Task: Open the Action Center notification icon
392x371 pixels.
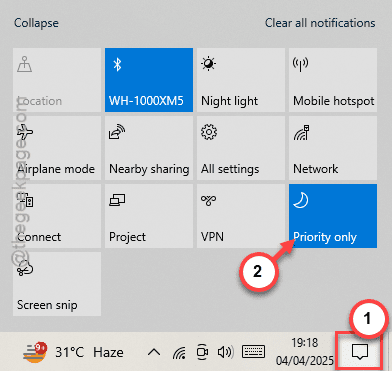Action: pyautogui.click(x=360, y=351)
